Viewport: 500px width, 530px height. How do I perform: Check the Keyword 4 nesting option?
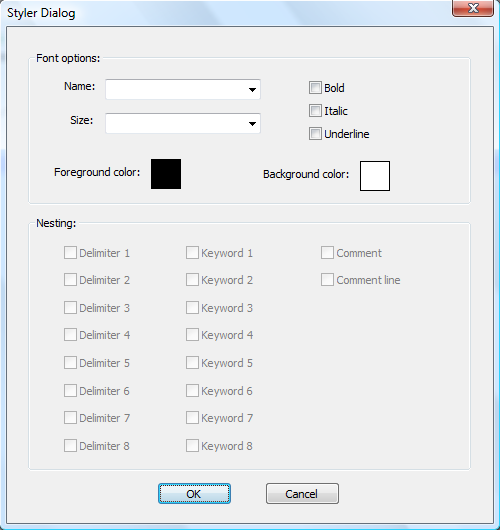click(192, 335)
